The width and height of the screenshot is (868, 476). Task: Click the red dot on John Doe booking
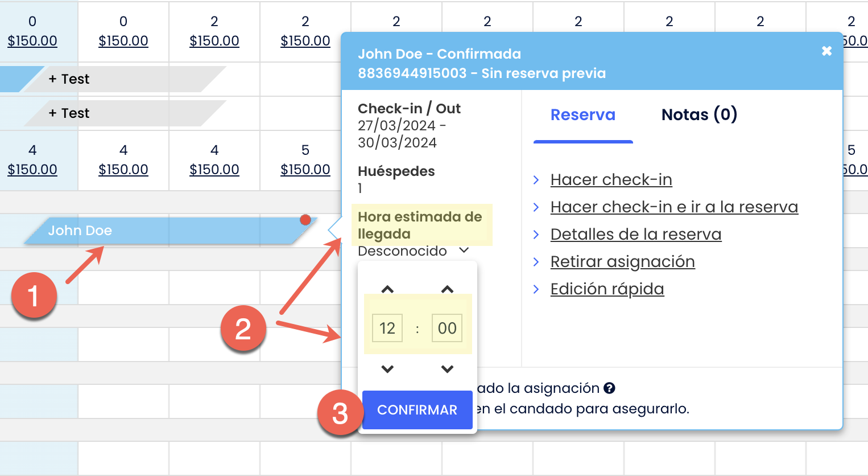click(x=305, y=220)
